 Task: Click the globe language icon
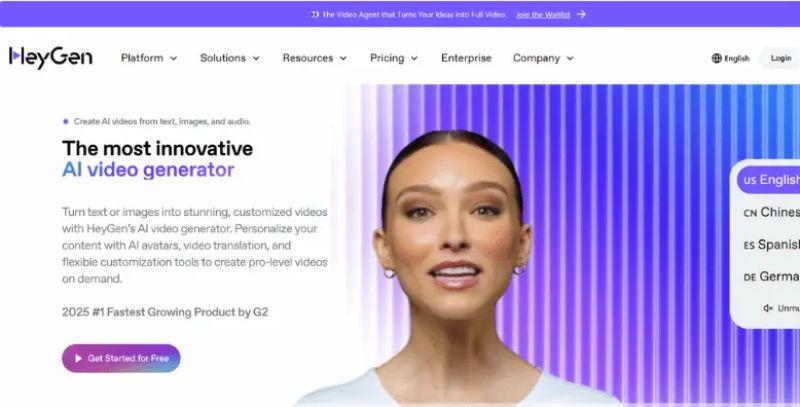716,58
